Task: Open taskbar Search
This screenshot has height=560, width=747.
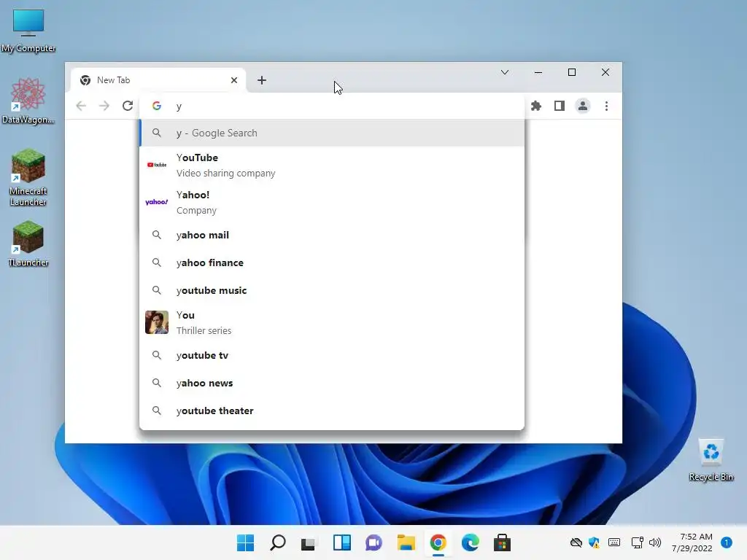Action: point(278,542)
